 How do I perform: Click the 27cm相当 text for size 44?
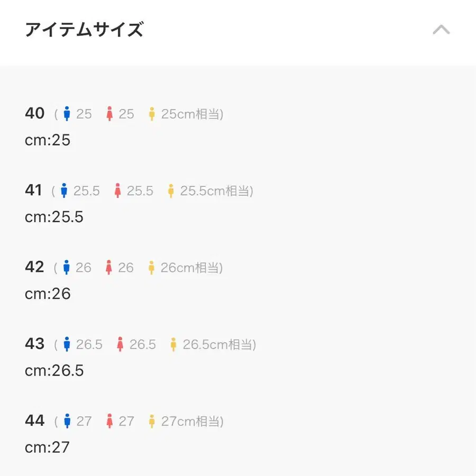pyautogui.click(x=192, y=422)
